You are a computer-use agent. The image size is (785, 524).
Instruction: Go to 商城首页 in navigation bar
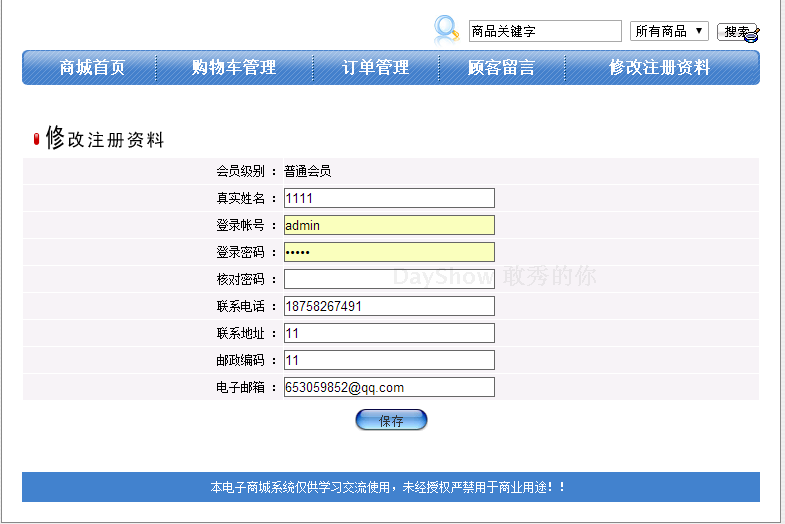click(92, 67)
